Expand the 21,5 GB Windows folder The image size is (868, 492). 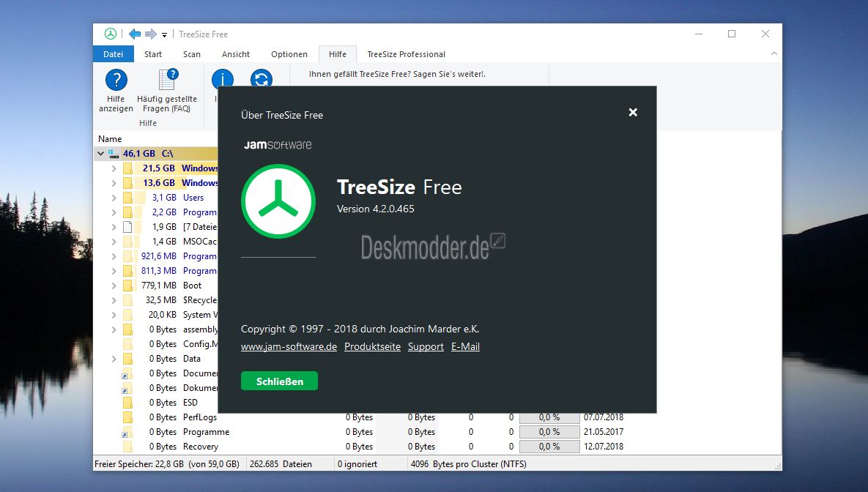coord(114,168)
